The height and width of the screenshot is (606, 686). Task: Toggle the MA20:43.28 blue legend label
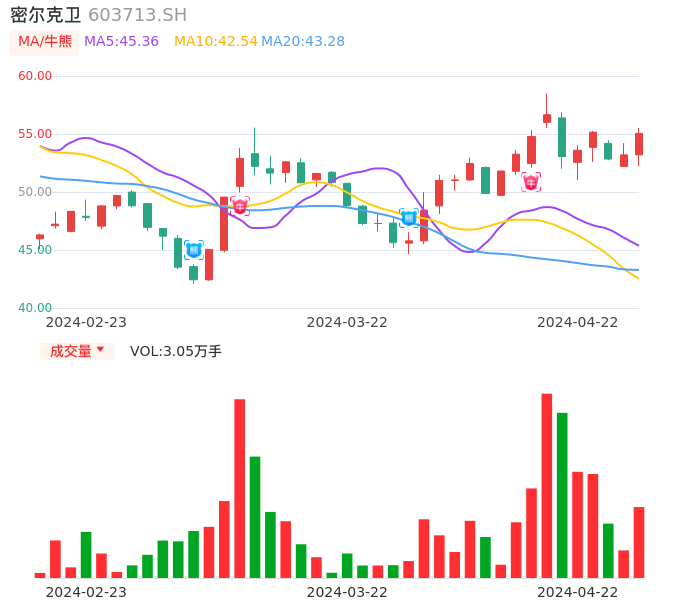tap(303, 42)
